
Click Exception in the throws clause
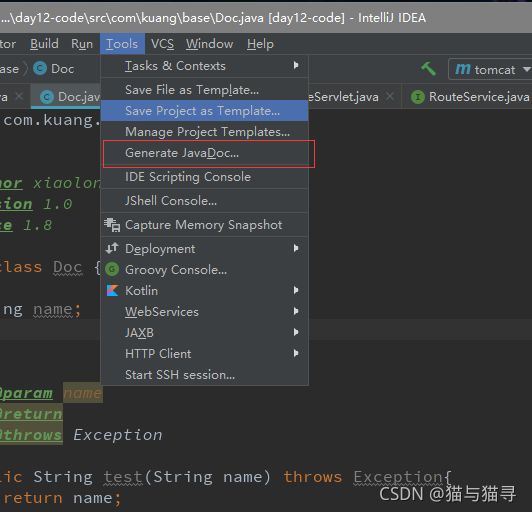click(x=397, y=477)
